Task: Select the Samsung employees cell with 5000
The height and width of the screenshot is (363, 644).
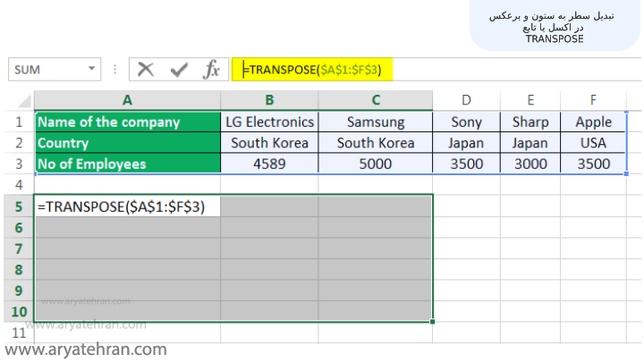Action: pyautogui.click(x=376, y=164)
